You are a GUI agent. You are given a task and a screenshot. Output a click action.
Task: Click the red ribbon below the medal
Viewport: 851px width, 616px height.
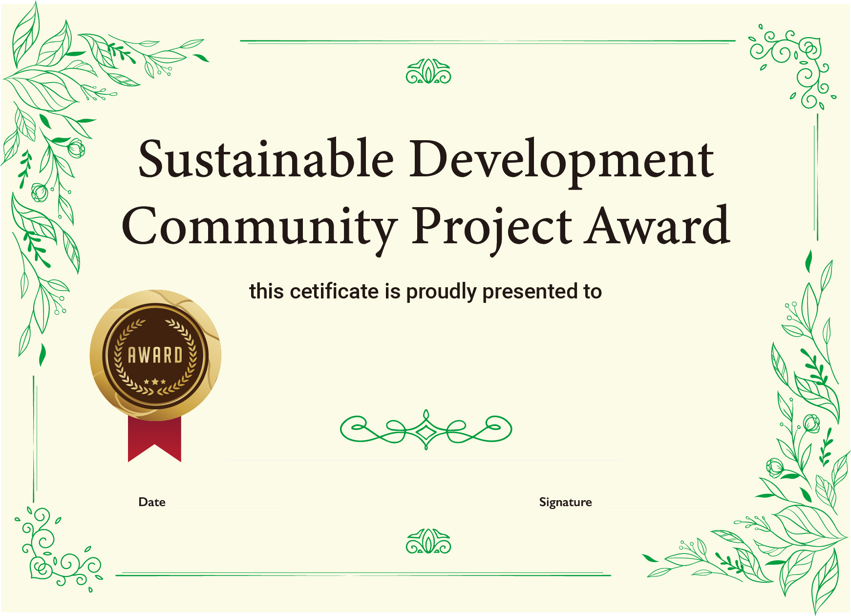[154, 439]
